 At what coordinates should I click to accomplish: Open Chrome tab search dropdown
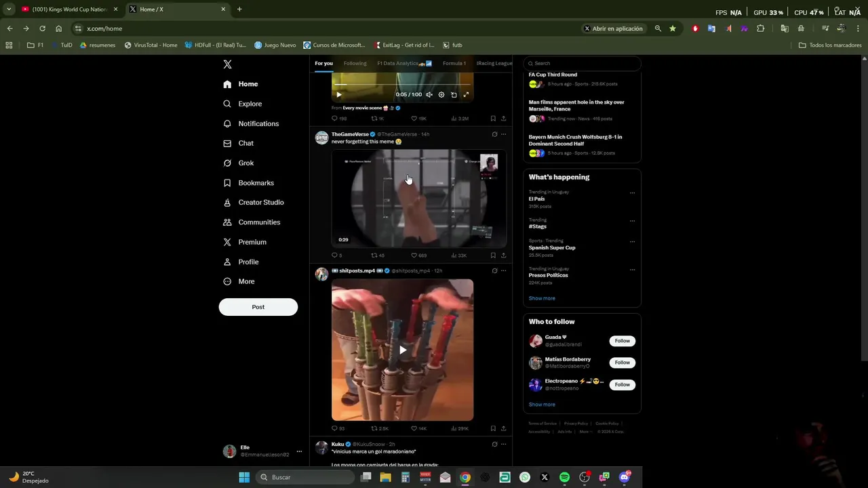pos(9,9)
